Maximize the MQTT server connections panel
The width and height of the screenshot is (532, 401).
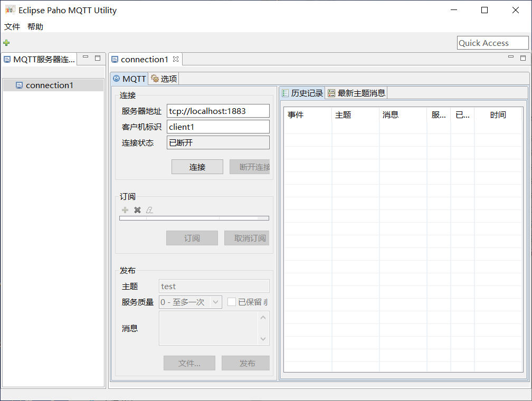[x=98, y=58]
